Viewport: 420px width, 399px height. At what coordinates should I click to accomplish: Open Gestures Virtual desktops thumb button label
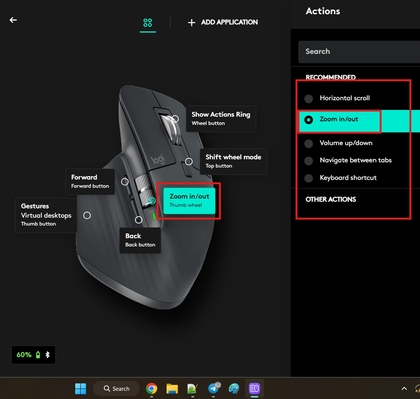click(46, 215)
